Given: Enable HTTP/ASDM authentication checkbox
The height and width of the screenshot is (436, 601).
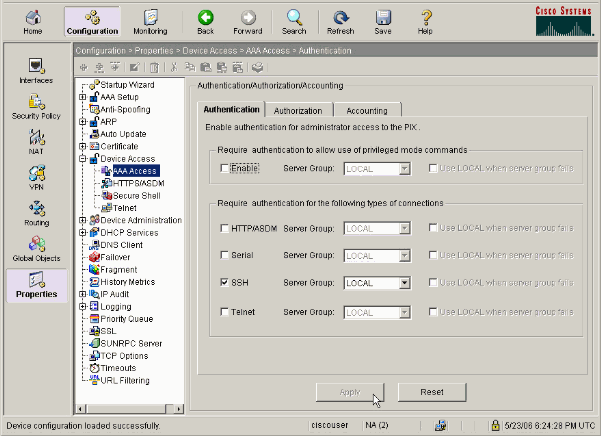Looking at the screenshot, I should tap(225, 228).
